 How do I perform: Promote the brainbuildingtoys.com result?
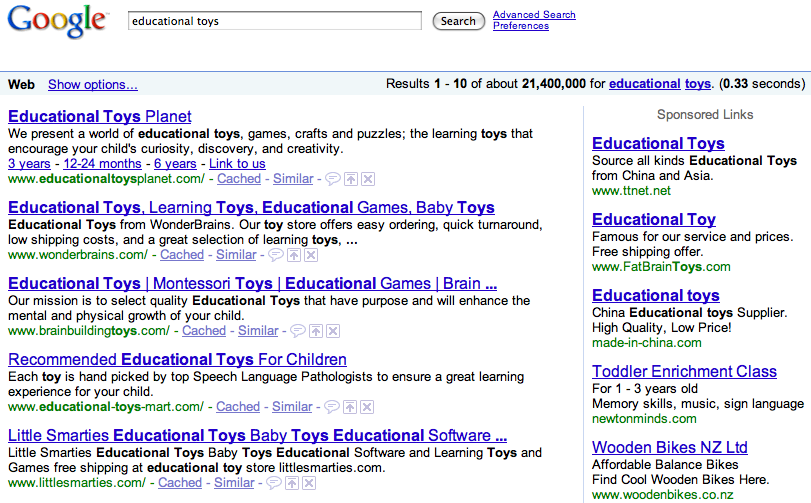coord(316,331)
